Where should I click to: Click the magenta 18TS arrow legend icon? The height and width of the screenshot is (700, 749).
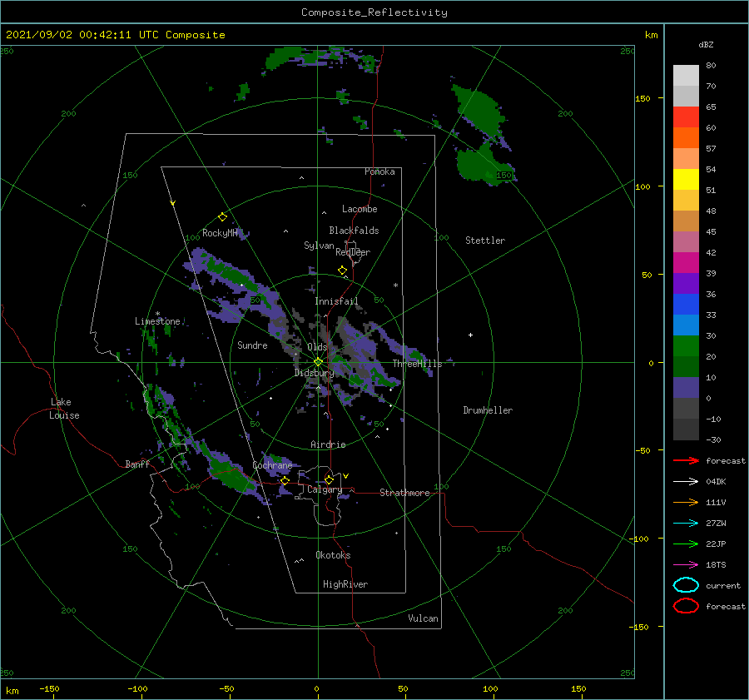click(686, 565)
